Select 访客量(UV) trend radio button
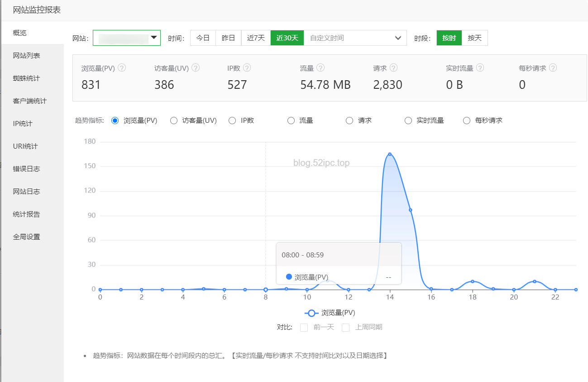Screen dimensions: 588x382 [174, 121]
